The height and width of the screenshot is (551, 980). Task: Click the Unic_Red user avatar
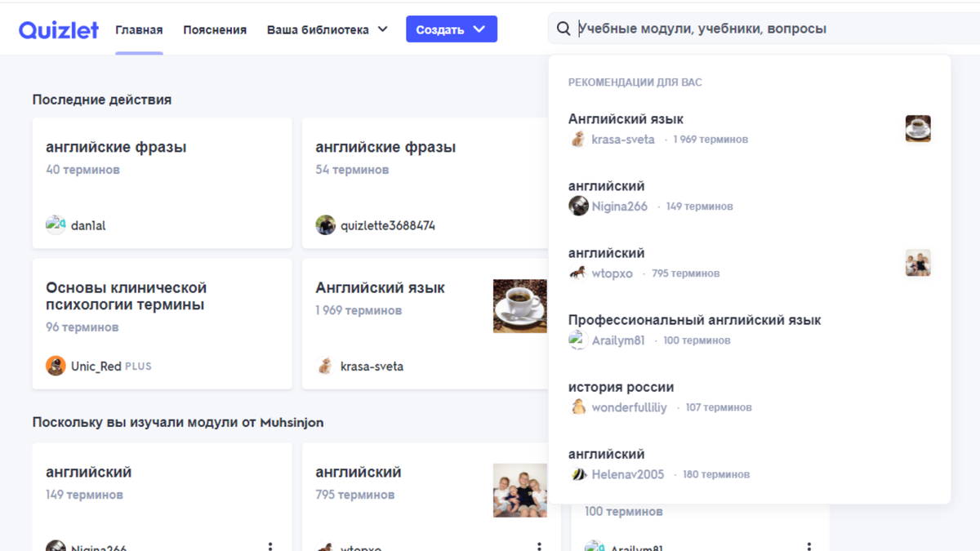tap(56, 367)
